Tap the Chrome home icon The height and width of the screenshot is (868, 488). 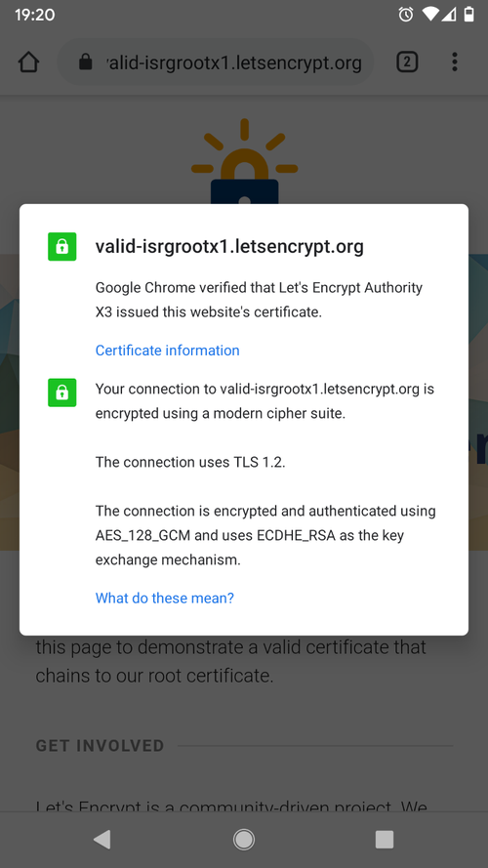(x=28, y=62)
